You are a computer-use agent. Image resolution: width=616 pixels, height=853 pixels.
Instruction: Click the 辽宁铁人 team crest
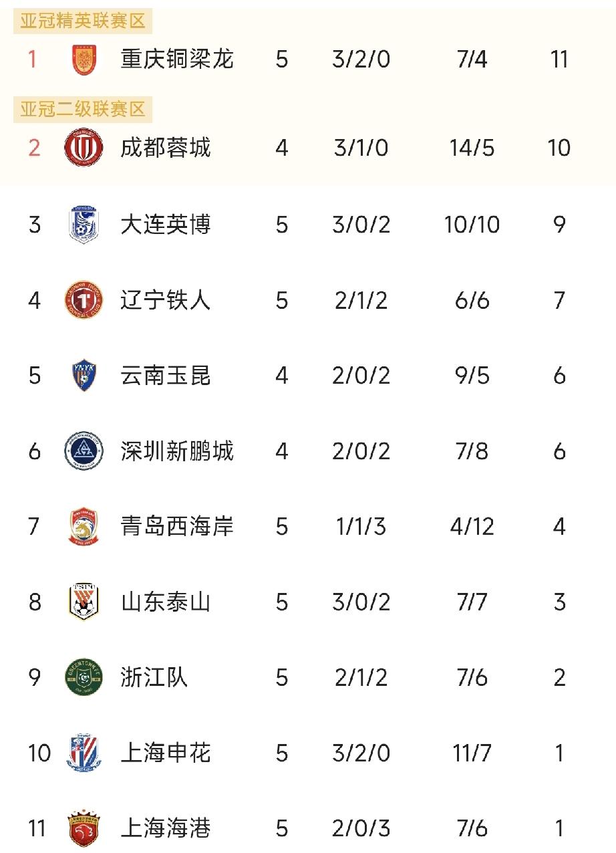84,300
